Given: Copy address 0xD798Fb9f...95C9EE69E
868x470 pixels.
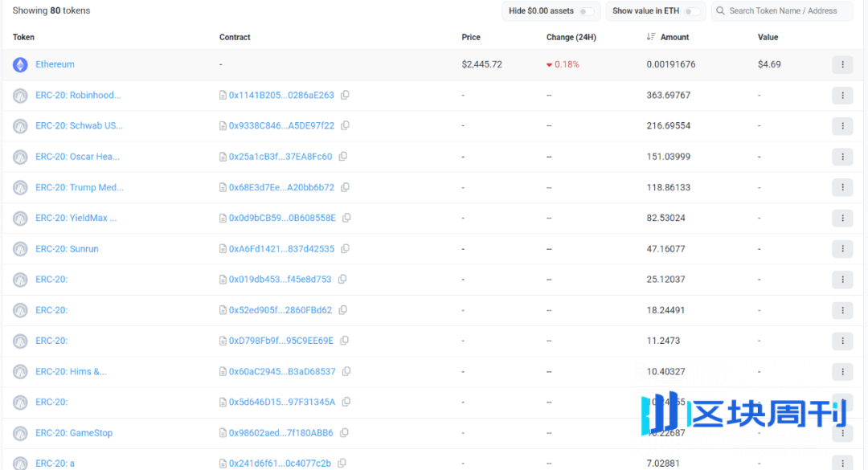Looking at the screenshot, I should pos(344,341).
